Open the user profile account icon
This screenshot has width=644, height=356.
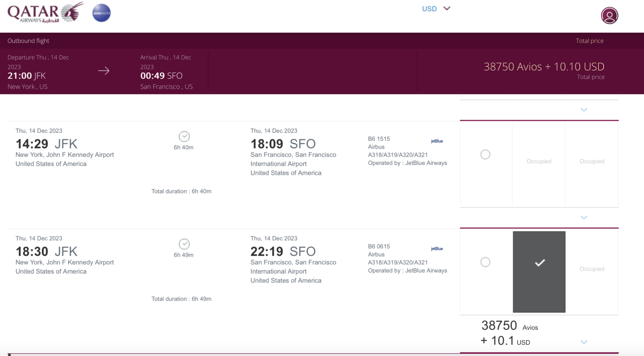pos(609,15)
